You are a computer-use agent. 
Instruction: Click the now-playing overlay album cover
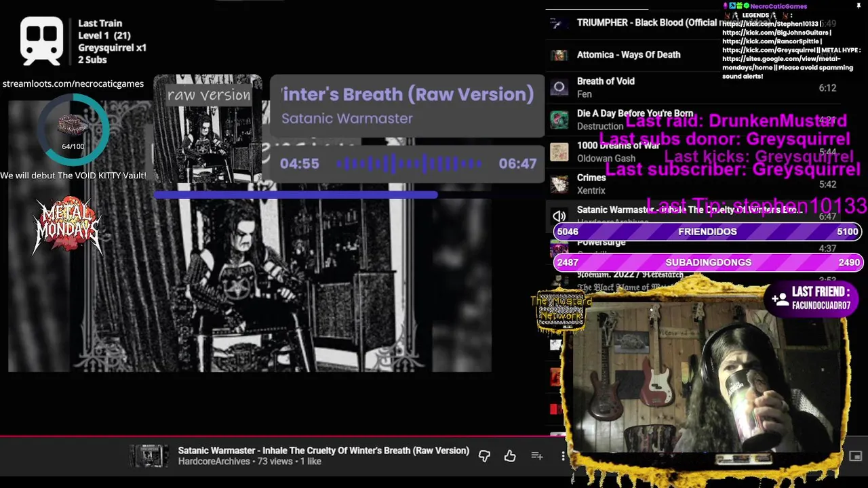(x=208, y=129)
